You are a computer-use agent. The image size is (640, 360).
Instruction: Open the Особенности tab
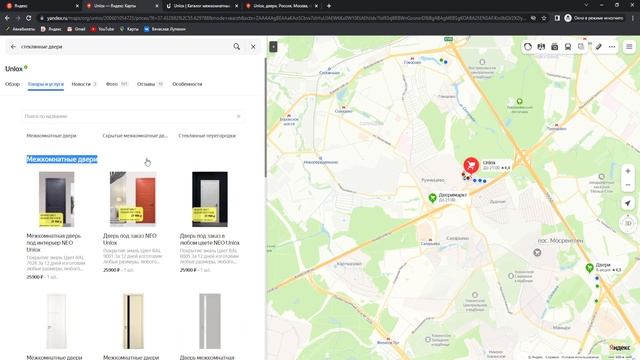point(187,84)
